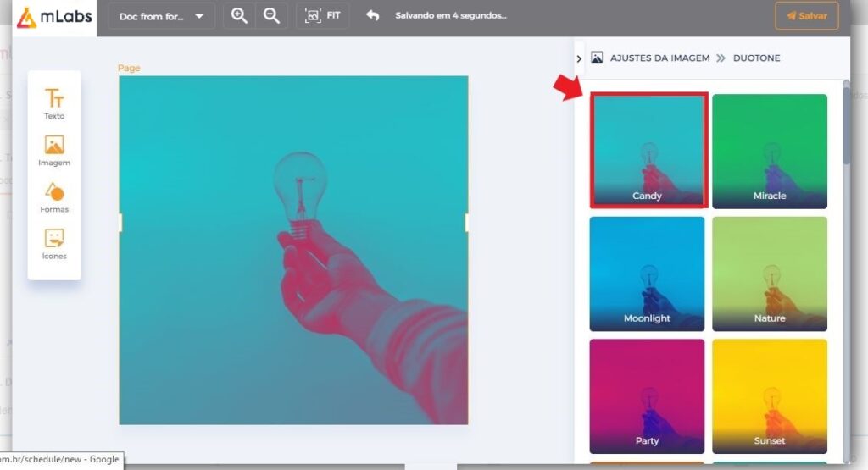Viewport: 868px width, 470px height.
Task: Click the DUOTONE breadcrumb label
Action: point(756,58)
